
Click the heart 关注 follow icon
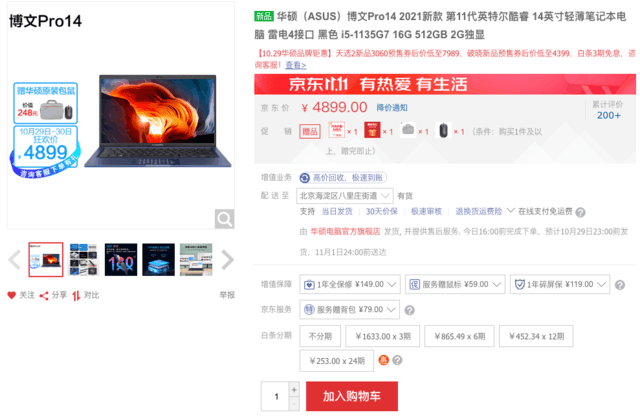(x=12, y=295)
